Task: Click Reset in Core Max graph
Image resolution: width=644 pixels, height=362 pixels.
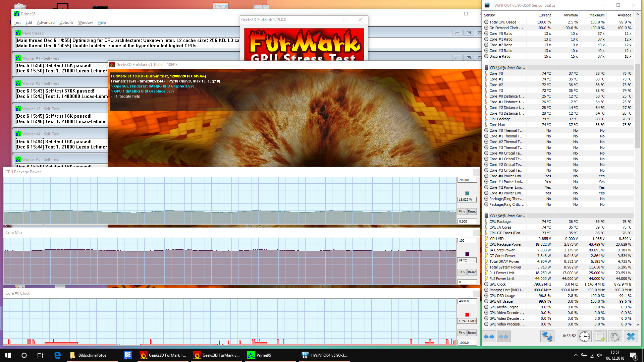Action: pyautogui.click(x=472, y=272)
